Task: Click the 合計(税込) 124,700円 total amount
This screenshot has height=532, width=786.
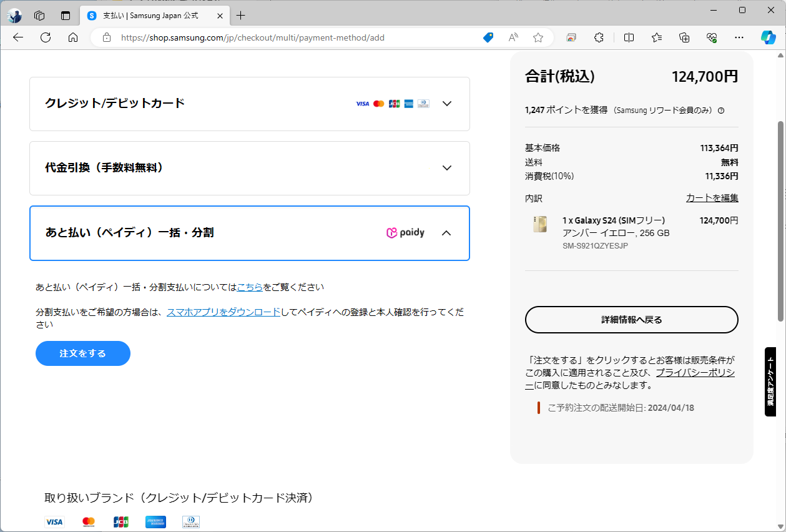Action: click(705, 76)
